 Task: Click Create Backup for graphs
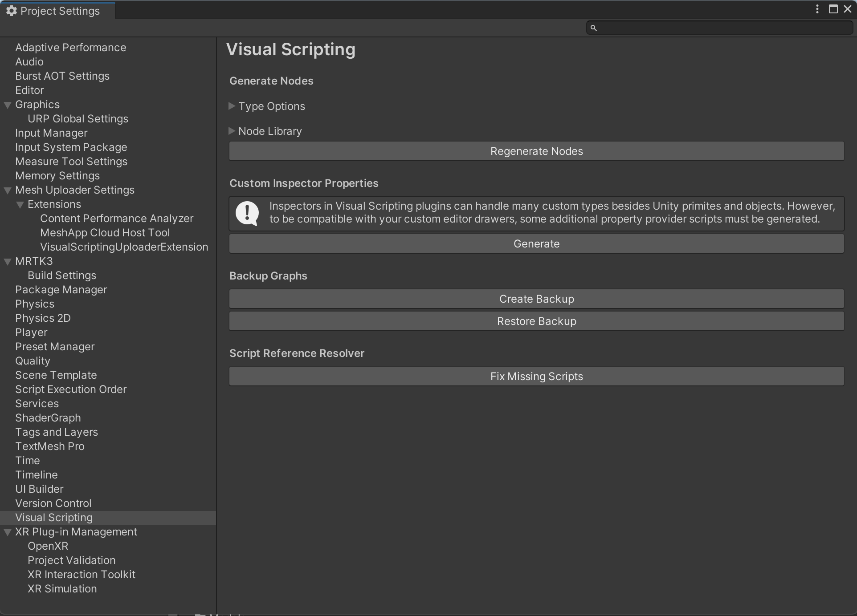click(x=537, y=298)
